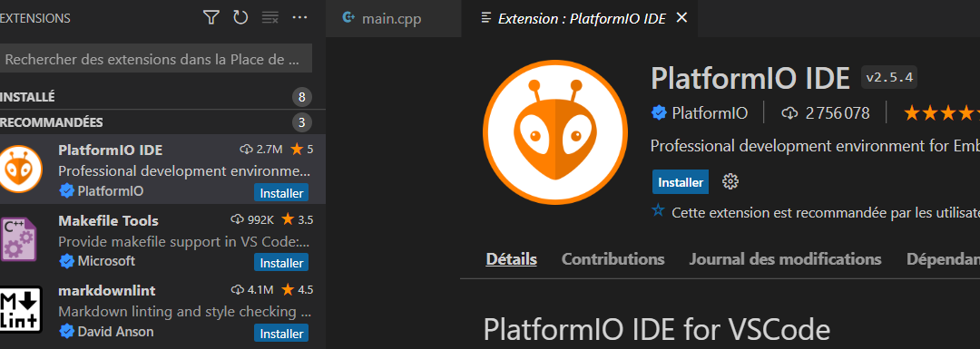The width and height of the screenshot is (980, 349).
Task: Select Makefile Tools extension row
Action: (x=162, y=239)
